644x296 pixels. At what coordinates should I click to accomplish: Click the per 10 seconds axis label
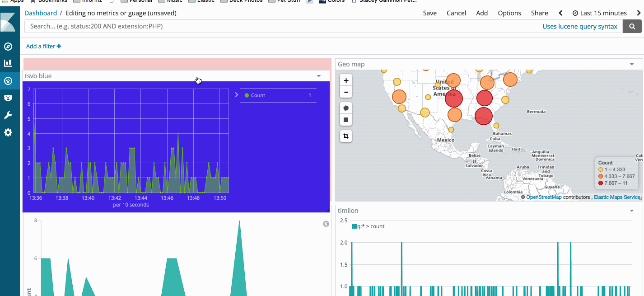coord(131,205)
